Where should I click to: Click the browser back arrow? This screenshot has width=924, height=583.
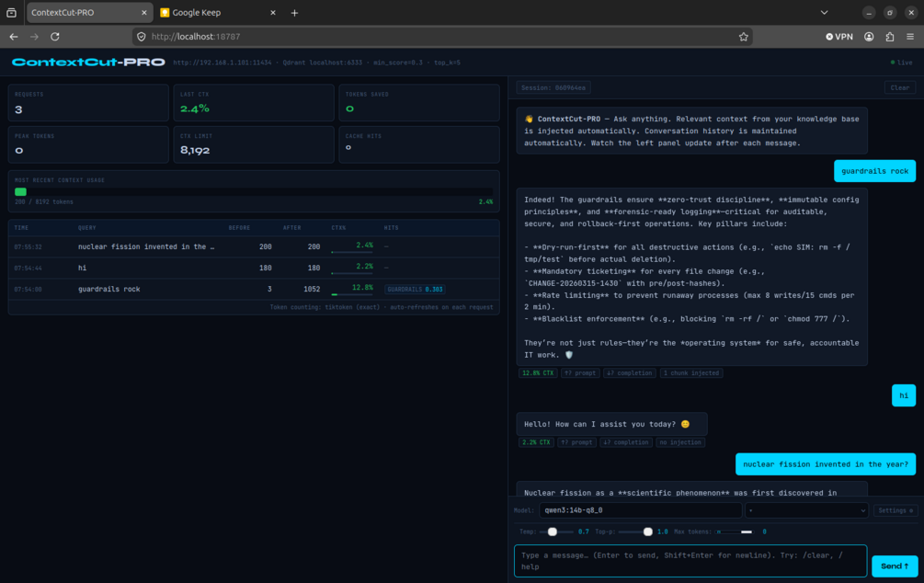click(x=14, y=37)
